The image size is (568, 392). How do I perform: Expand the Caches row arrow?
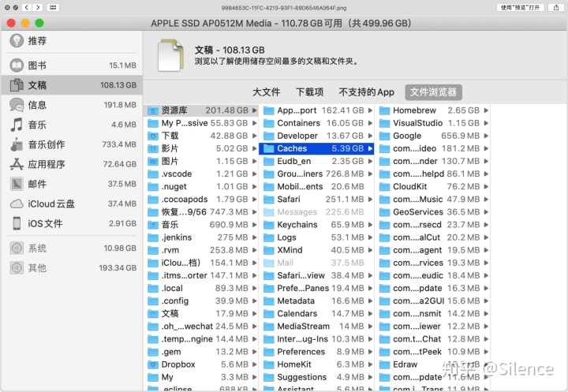[370, 148]
